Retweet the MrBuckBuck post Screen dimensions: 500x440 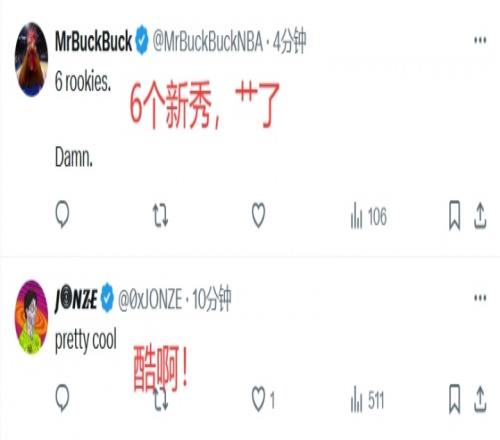pos(160,216)
